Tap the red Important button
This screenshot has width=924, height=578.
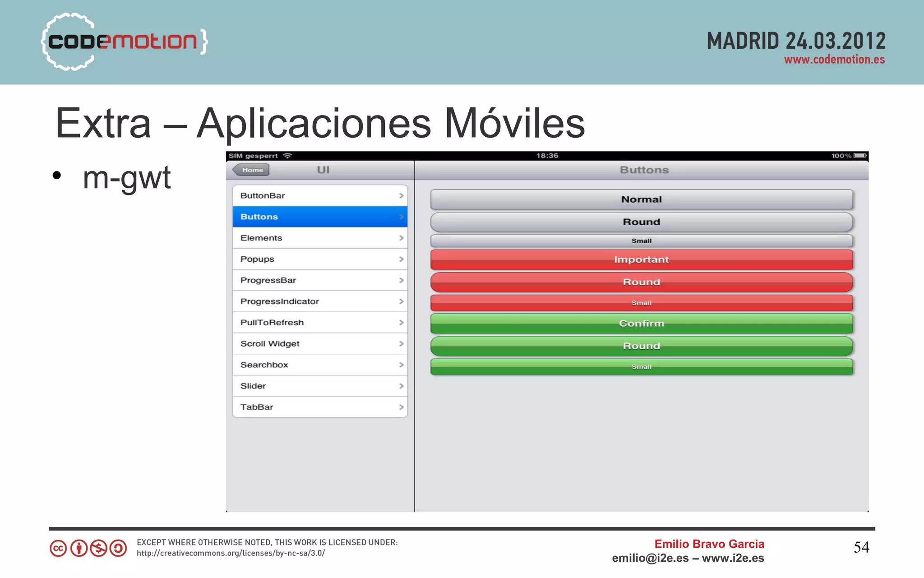pos(642,259)
